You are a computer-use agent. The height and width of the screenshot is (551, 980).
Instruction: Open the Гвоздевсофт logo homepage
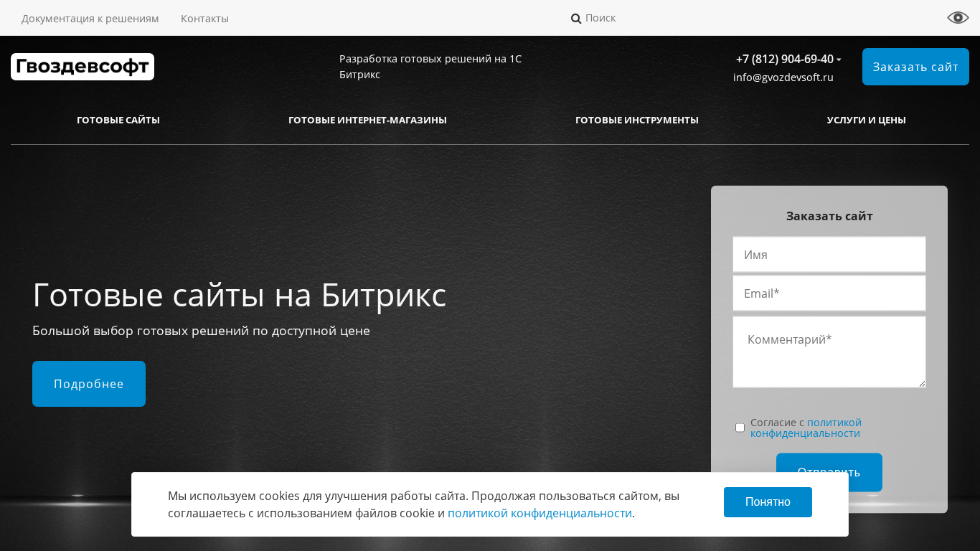click(83, 67)
